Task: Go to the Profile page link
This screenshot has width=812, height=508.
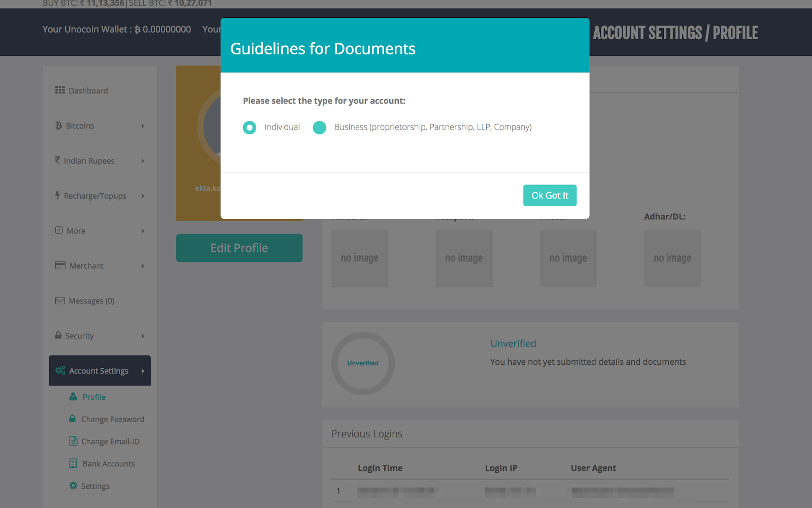Action: 94,397
